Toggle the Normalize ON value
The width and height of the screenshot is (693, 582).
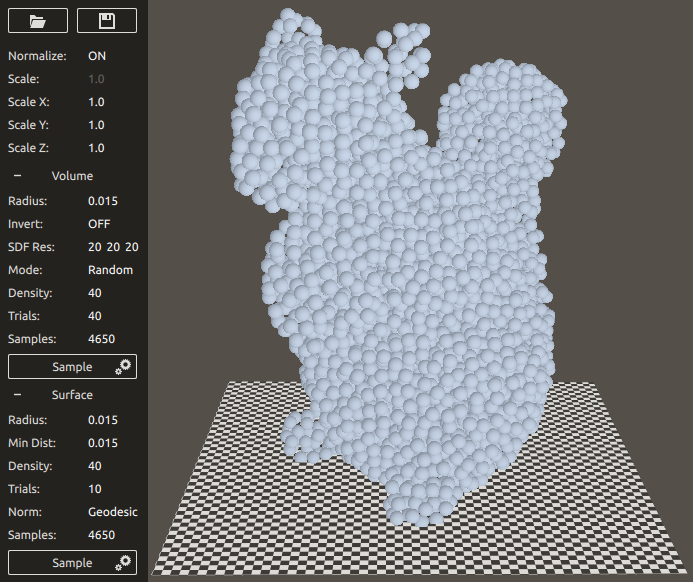[97, 56]
